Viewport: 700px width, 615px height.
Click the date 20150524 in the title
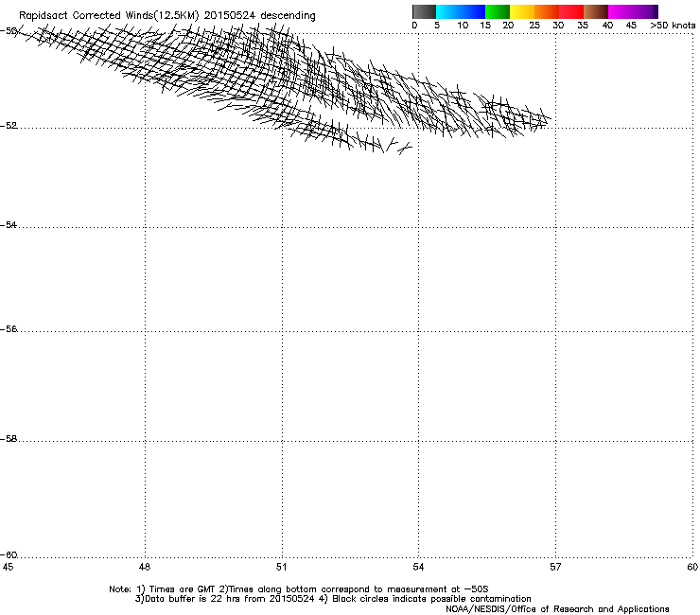coord(230,16)
